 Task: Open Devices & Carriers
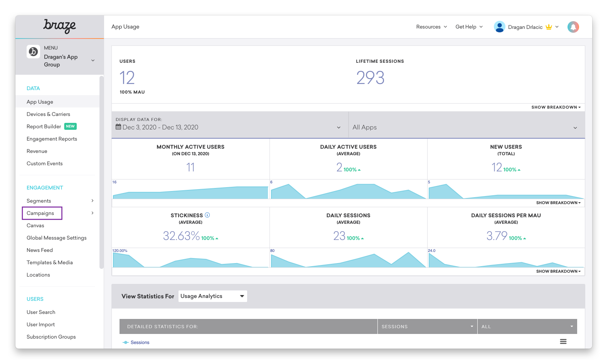point(48,114)
